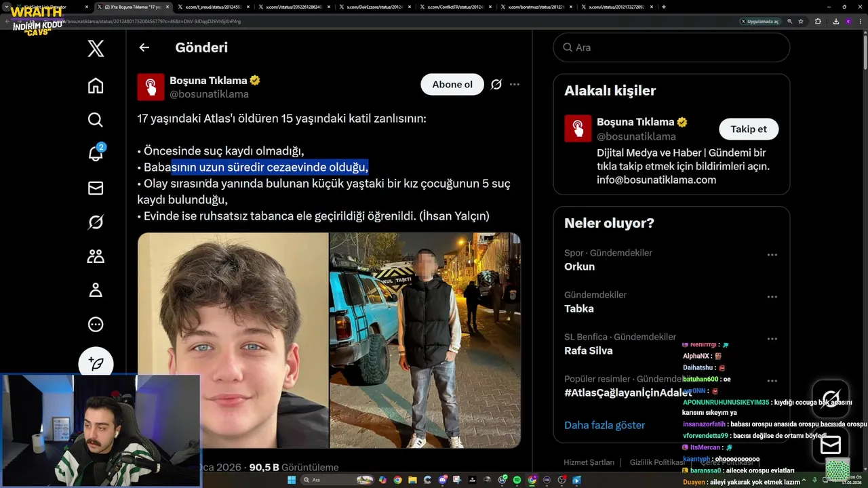This screenshot has height=488, width=868.
Task: Open floating Grok button at bottom right
Action: click(x=831, y=398)
